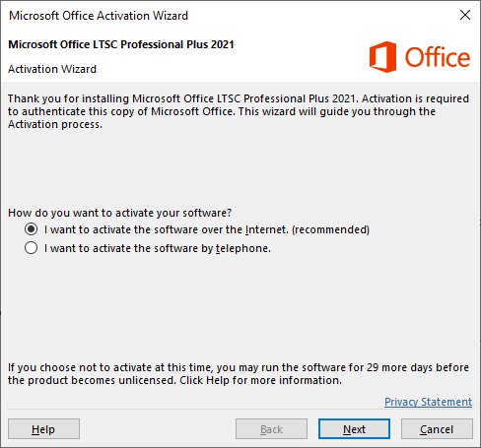Click the Internet activation (recommended) label text
This screenshot has width=481, height=448.
(207, 229)
